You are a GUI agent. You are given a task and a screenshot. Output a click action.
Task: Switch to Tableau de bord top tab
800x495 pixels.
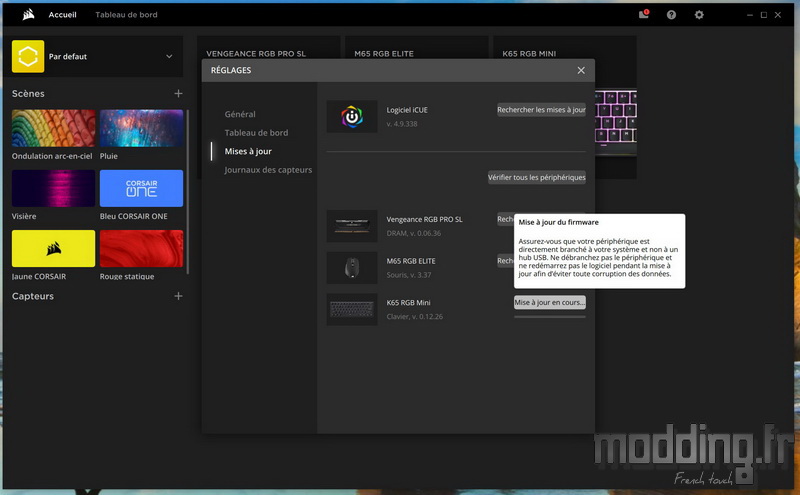point(126,15)
